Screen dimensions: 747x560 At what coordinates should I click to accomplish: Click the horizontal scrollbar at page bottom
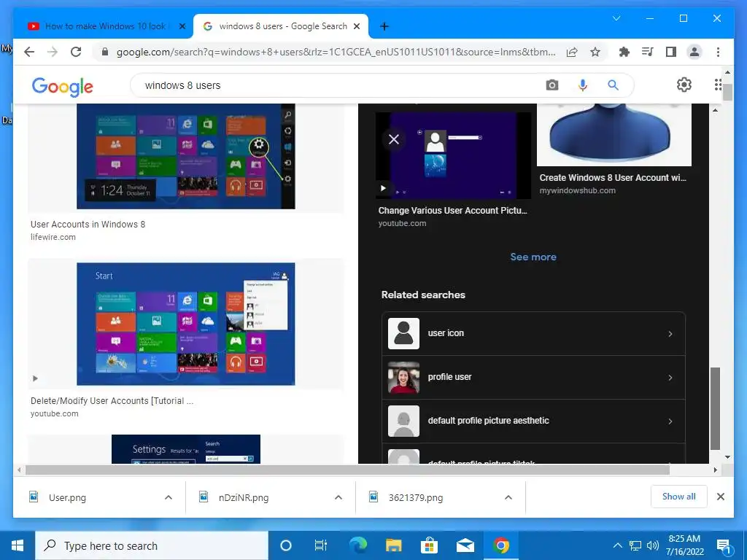347,470
